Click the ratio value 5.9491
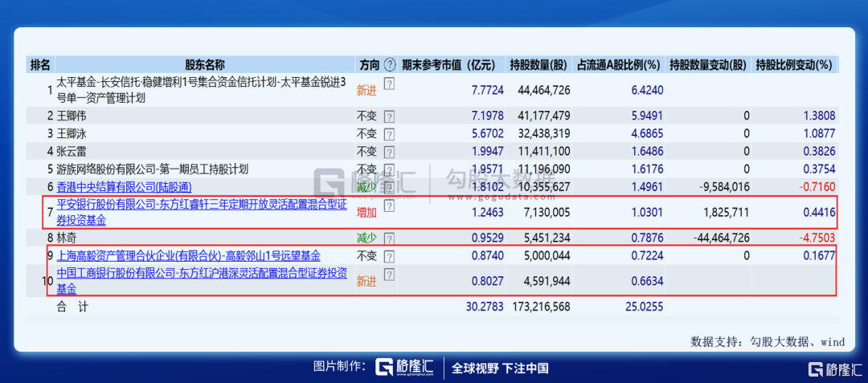The image size is (868, 383). tap(646, 116)
